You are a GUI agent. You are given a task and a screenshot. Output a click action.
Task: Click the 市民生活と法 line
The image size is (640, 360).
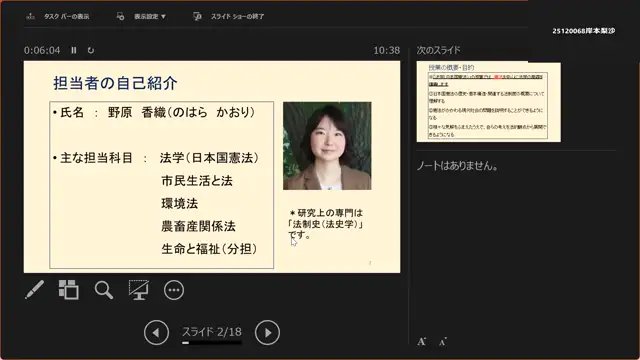click(x=197, y=180)
